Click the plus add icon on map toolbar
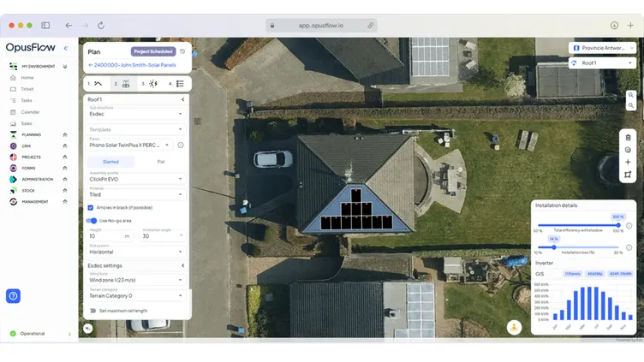Viewport: 644px width, 362px height. click(x=628, y=162)
